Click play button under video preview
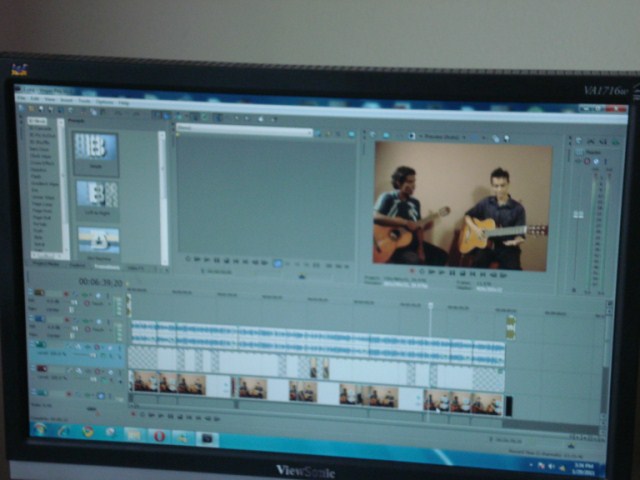Screen dimensions: 640x480 (442, 272)
